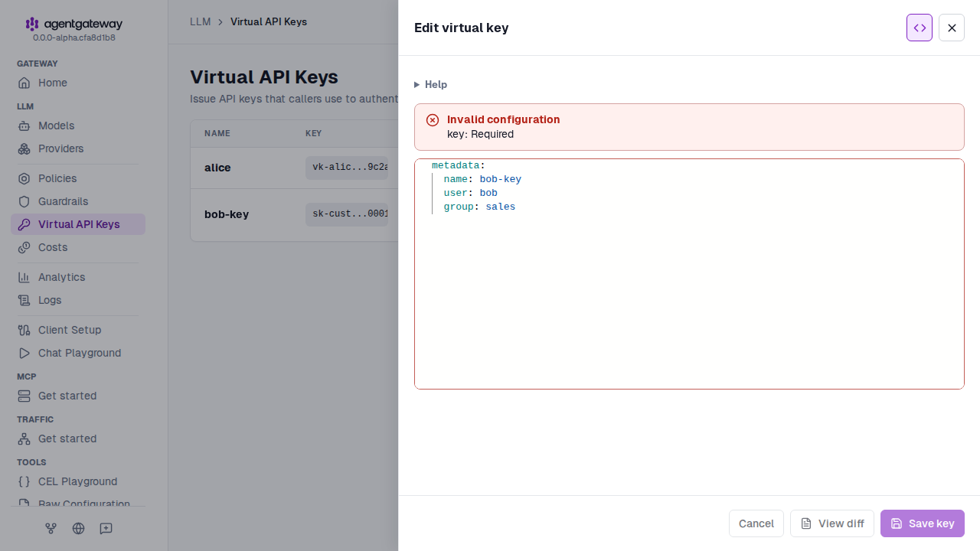The width and height of the screenshot is (980, 551).
Task: Open Home in sidebar
Action: [77, 83]
